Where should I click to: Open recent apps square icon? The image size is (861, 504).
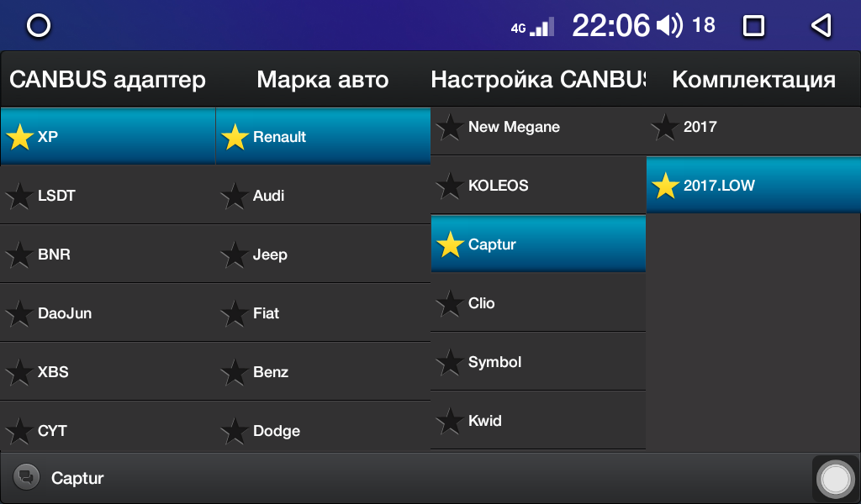(x=753, y=26)
